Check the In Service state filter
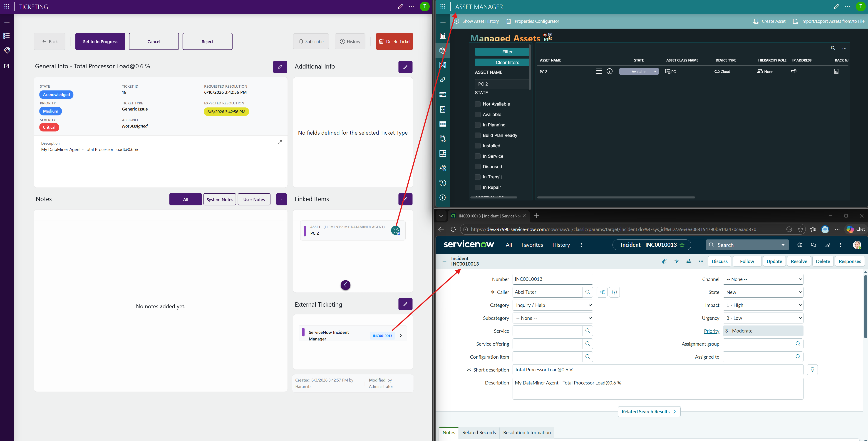 tap(477, 156)
